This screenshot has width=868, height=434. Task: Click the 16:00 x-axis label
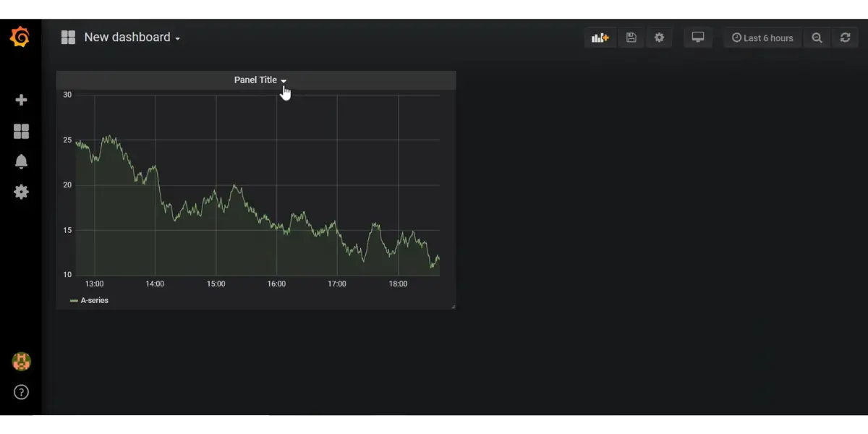[276, 284]
